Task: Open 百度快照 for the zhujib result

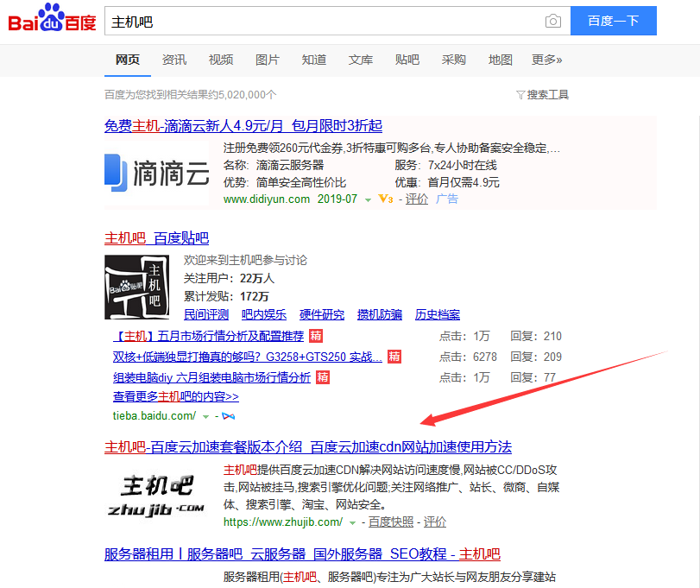Action: tap(390, 522)
